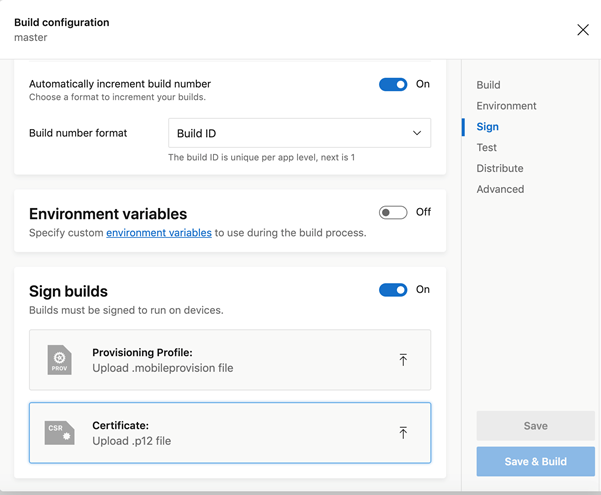
Task: Turn off the Sign builds toggle
Action: pyautogui.click(x=393, y=290)
